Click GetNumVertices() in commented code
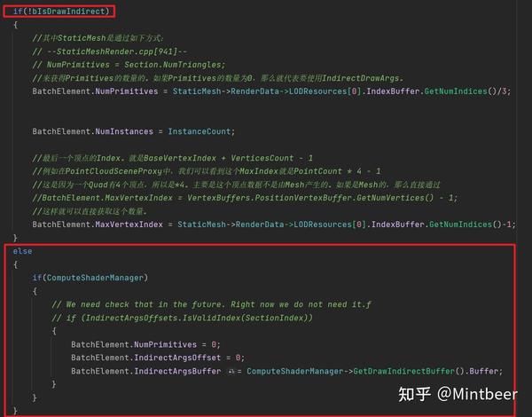 click(395, 198)
